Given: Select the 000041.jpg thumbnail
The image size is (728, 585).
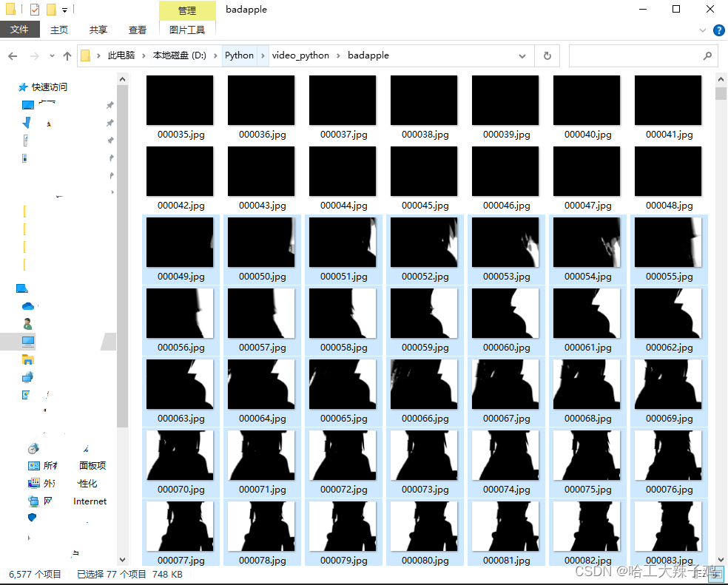Looking at the screenshot, I should coord(668,101).
